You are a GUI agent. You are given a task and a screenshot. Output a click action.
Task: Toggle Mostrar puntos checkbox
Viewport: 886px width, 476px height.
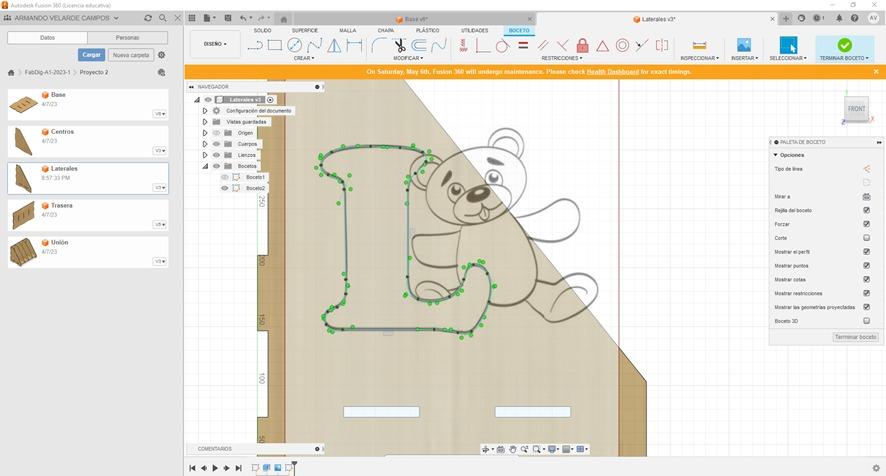(866, 266)
